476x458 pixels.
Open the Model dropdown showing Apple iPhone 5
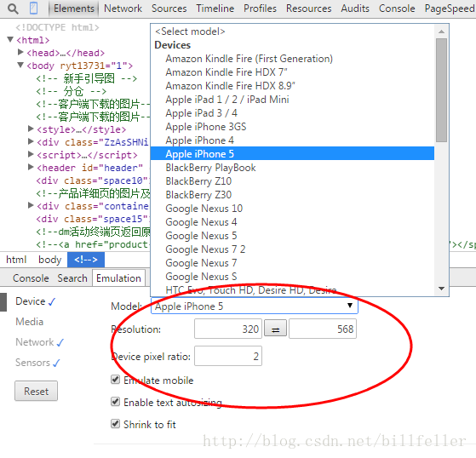tap(255, 306)
